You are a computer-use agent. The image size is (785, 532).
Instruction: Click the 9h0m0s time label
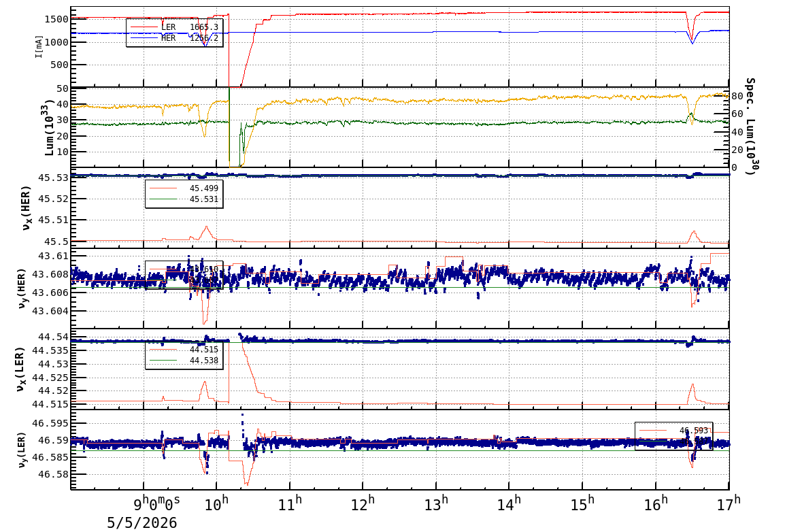(157, 503)
